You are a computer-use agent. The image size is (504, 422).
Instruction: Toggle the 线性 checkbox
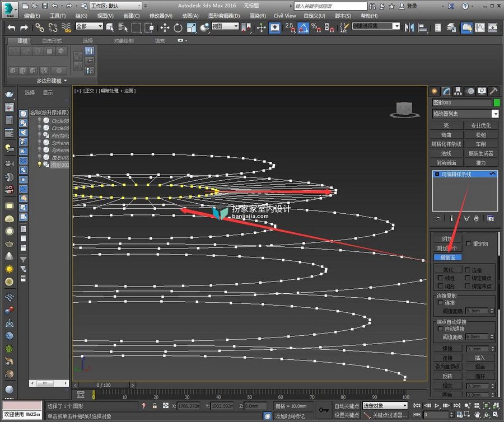[440, 278]
